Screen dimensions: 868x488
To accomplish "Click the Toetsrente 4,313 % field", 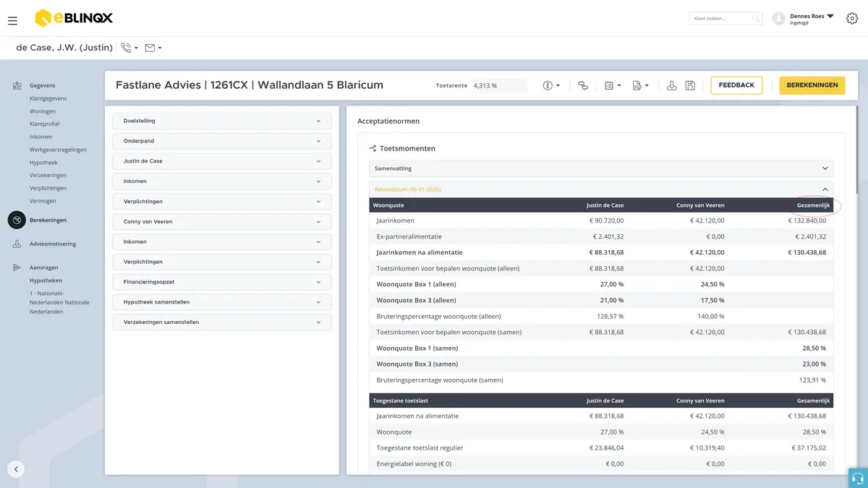I will (500, 85).
